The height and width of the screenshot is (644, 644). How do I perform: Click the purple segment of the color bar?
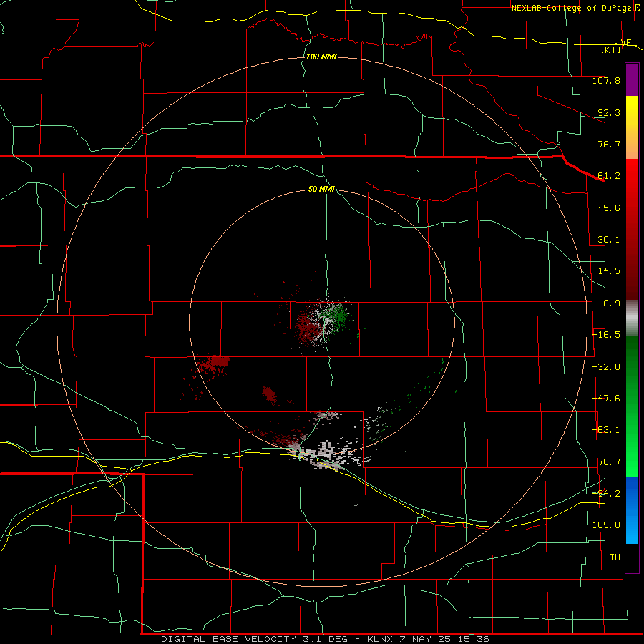632,79
